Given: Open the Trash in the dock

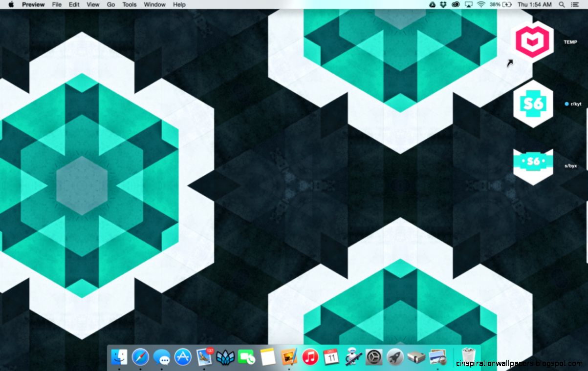Looking at the screenshot, I should pyautogui.click(x=468, y=357).
